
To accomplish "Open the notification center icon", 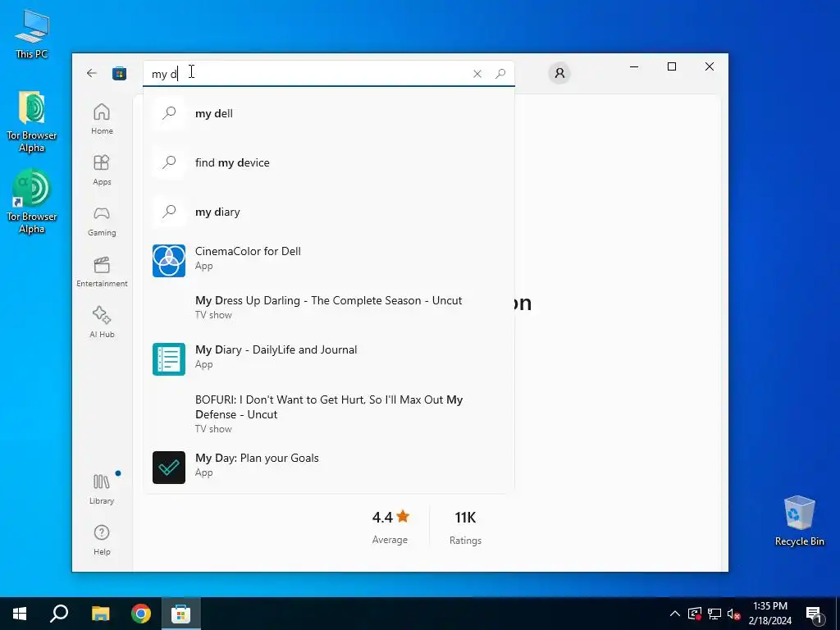I will pos(814,614).
